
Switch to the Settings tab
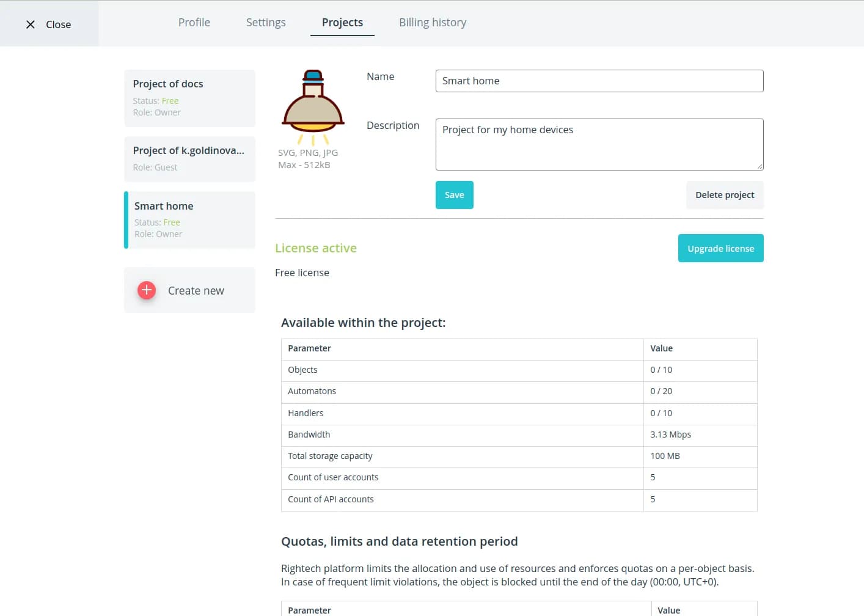click(266, 23)
